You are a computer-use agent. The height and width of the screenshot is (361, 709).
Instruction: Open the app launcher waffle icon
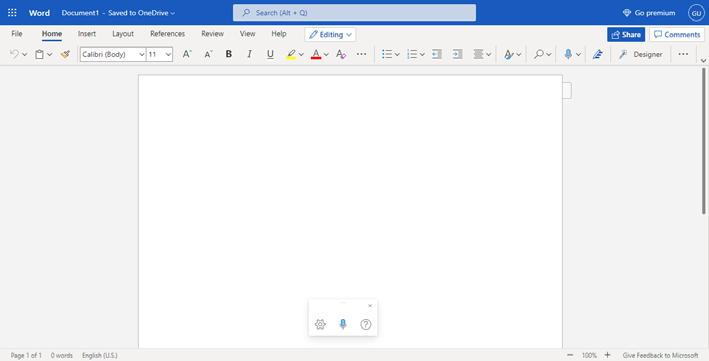(12, 13)
